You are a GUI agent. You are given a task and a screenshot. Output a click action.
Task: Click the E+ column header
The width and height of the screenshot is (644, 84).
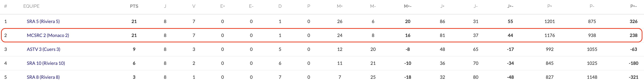222,6
